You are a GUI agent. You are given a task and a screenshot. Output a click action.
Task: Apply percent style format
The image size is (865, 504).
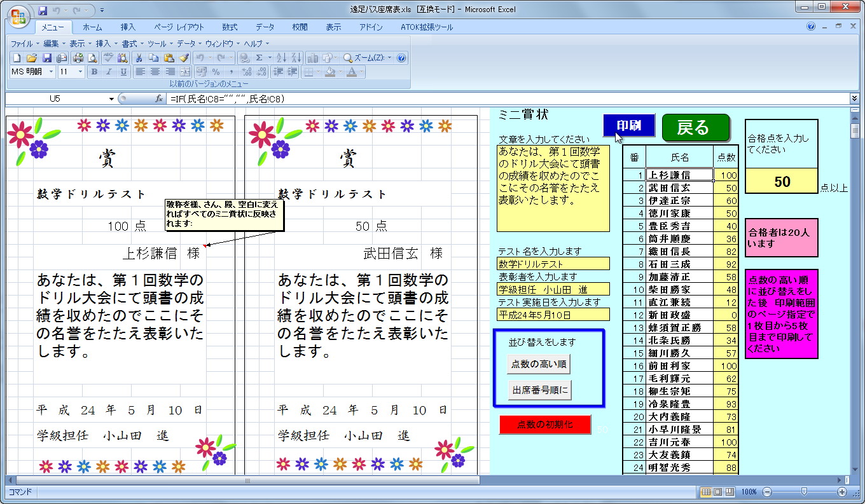tap(216, 72)
